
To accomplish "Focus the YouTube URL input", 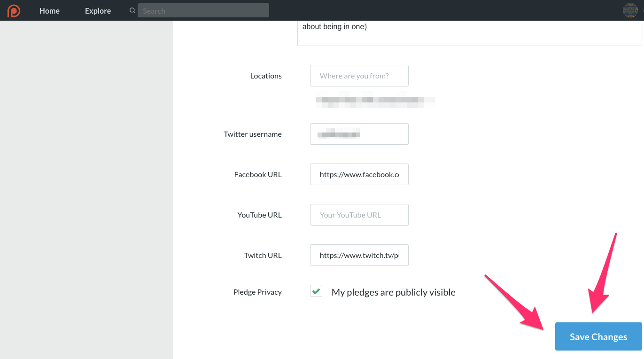I will click(x=359, y=215).
